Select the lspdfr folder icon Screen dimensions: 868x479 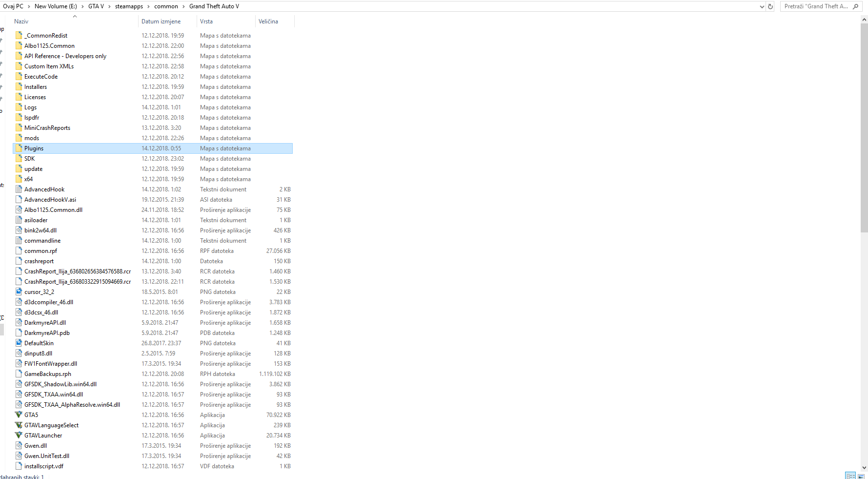[x=19, y=117]
